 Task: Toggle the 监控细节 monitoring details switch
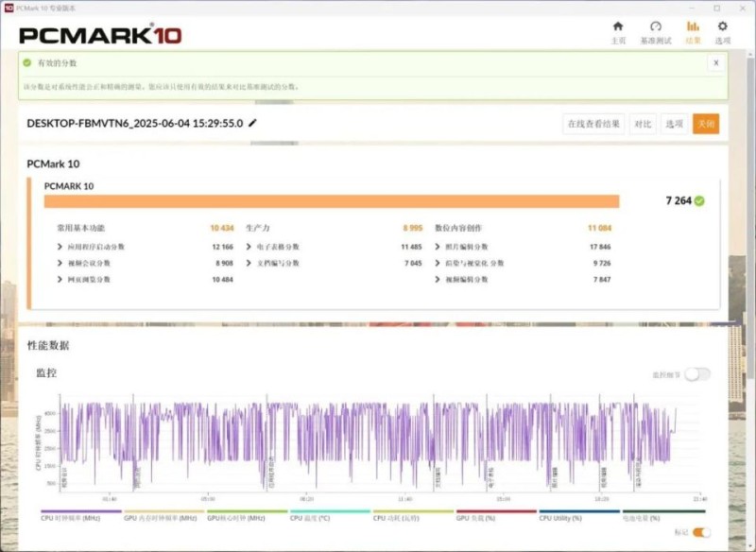click(x=696, y=374)
